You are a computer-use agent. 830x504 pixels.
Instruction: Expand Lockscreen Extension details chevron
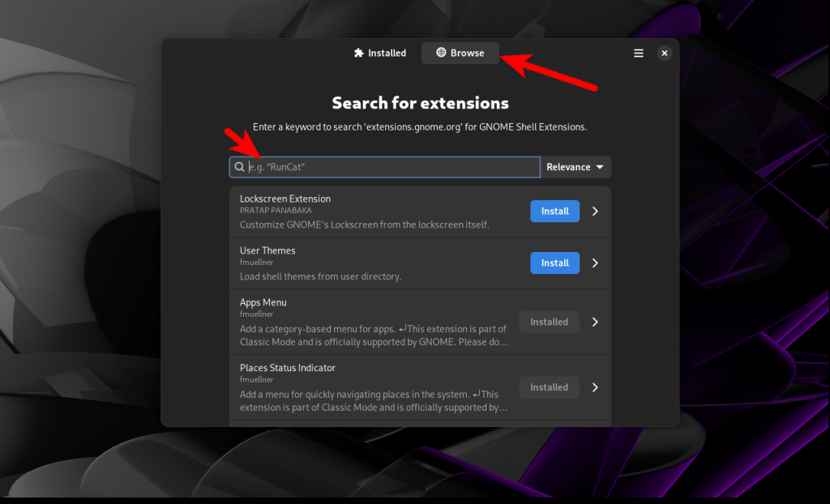[595, 211]
